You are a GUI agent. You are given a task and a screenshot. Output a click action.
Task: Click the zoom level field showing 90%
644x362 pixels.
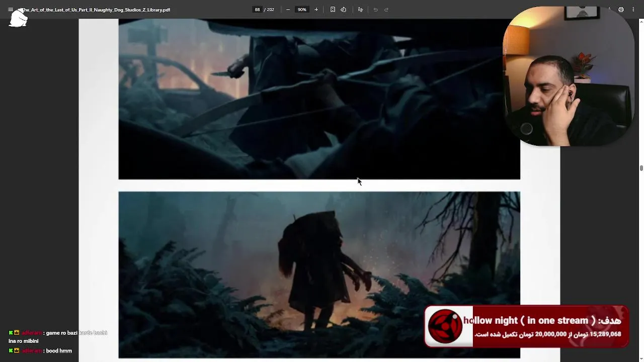point(301,10)
